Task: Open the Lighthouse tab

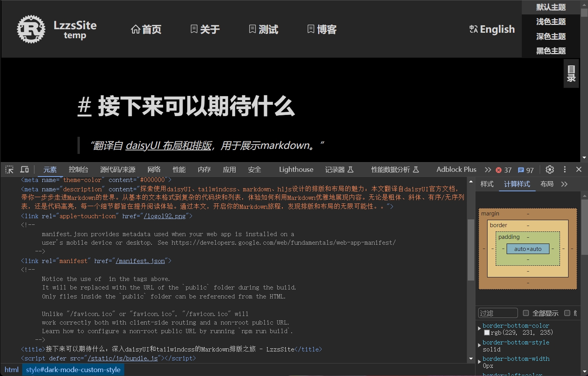Action: coord(296,169)
